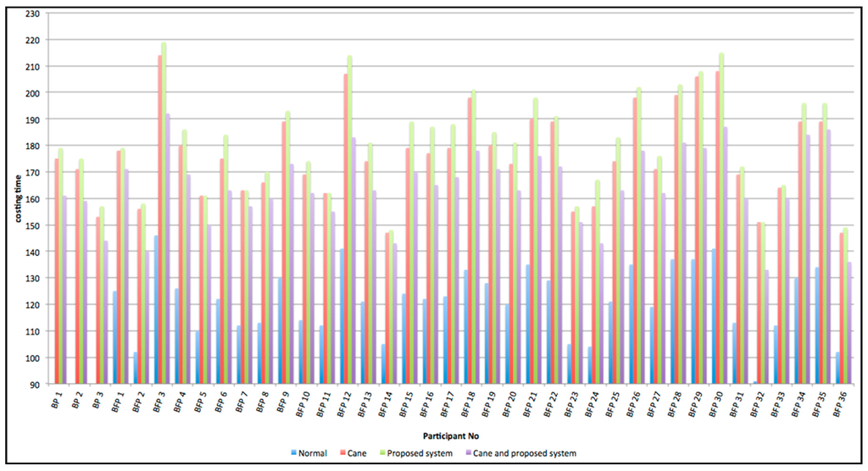Click the green Proposed system bar for BP 1
Viewport: 868px width, 471px height.
pyautogui.click(x=61, y=266)
